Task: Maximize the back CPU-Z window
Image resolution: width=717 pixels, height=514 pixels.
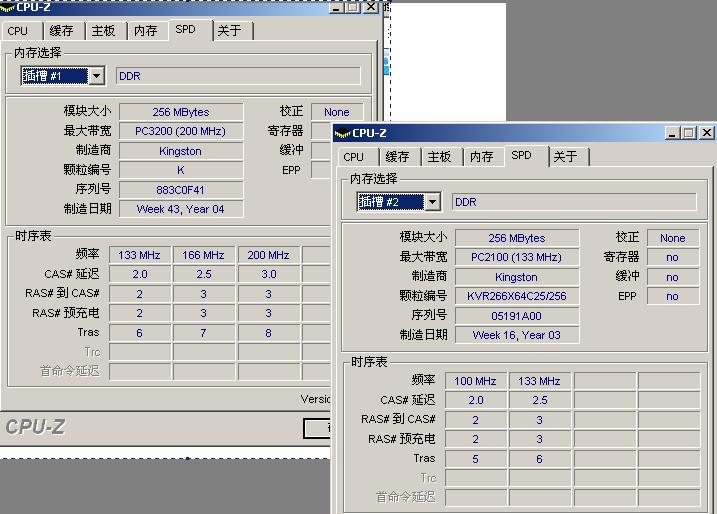Action: tap(353, 7)
